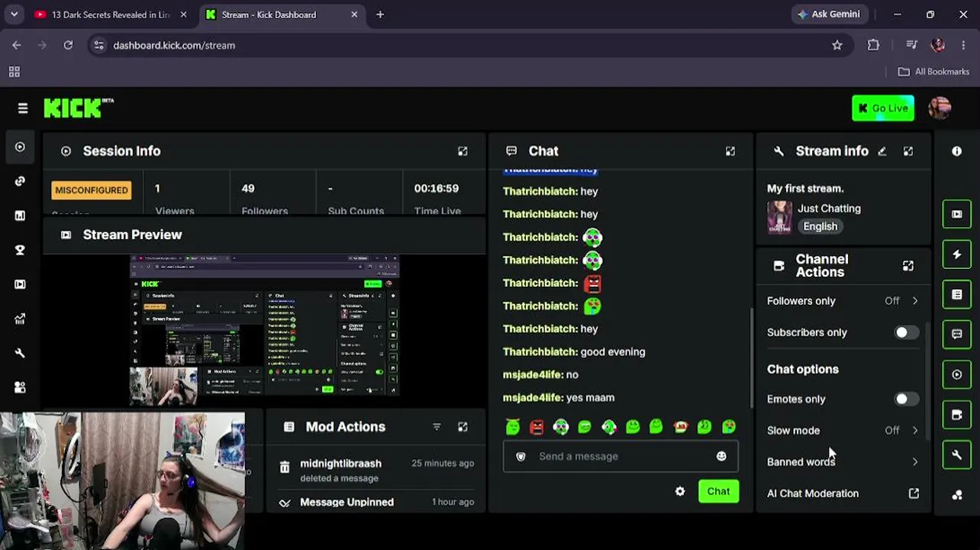Open AI Chat Moderation external link

point(914,493)
